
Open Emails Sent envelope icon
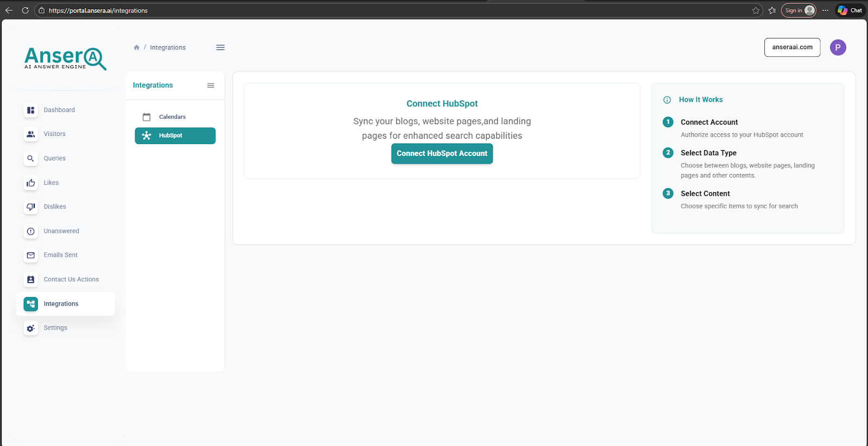click(31, 255)
